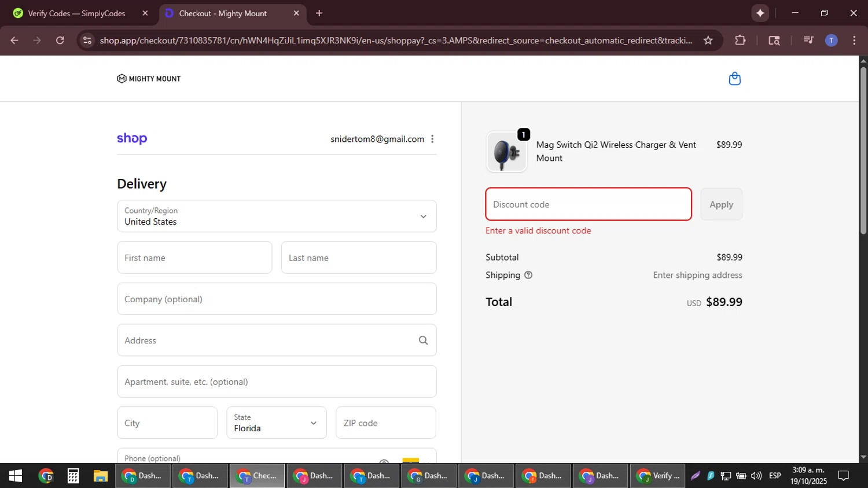868x488 pixels.
Task: Click the Apartment, suite, etc. field
Action: click(277, 381)
